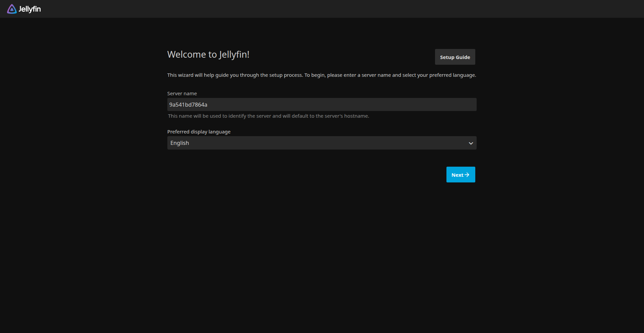Screen dimensions: 644x333
Task: Click the empty right side of Server name field
Action: point(419,105)
